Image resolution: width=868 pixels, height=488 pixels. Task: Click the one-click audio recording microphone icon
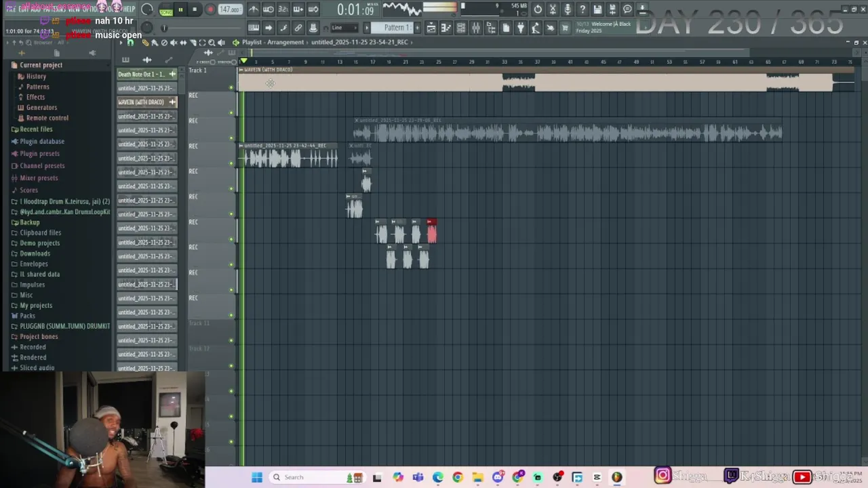pyautogui.click(x=568, y=9)
